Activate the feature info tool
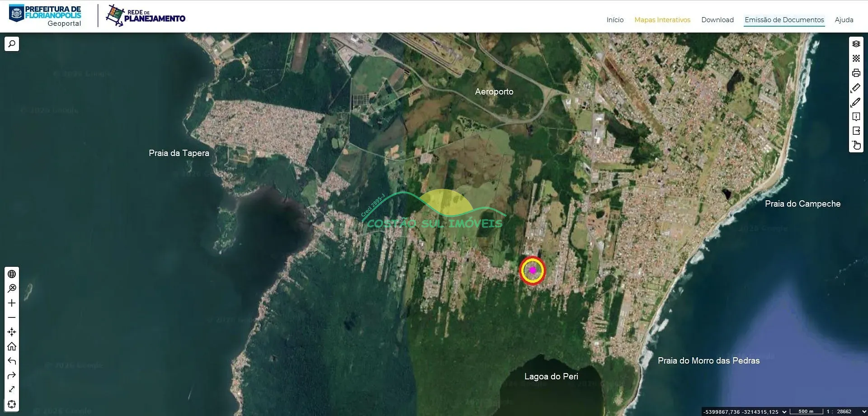 coord(856,117)
